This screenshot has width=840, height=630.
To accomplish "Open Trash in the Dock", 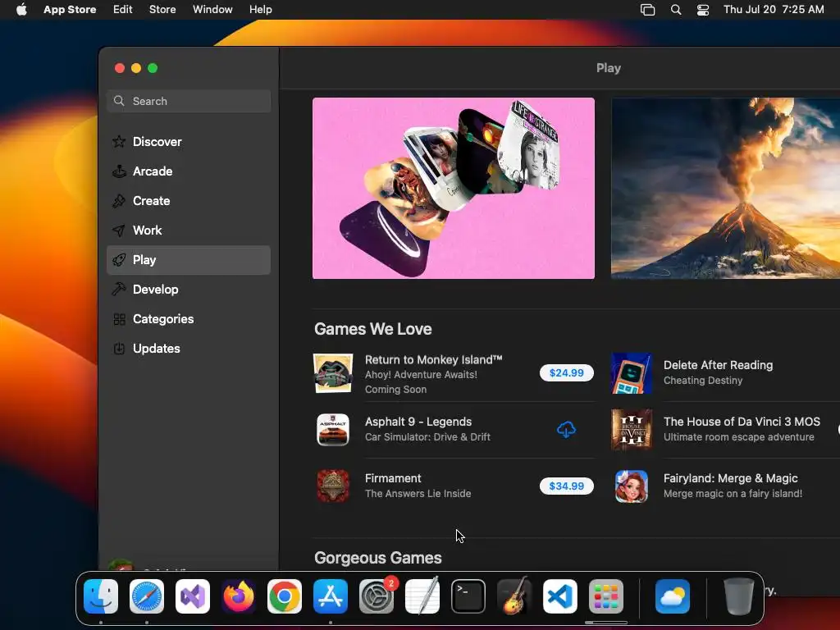I will 739,596.
